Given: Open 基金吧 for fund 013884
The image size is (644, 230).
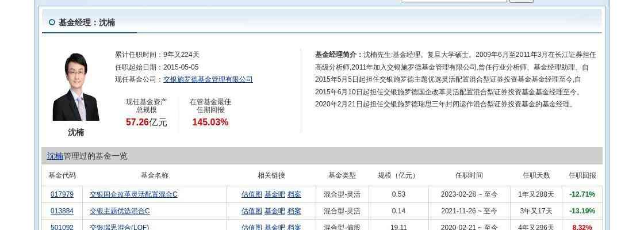Looking at the screenshot, I should pyautogui.click(x=274, y=211).
